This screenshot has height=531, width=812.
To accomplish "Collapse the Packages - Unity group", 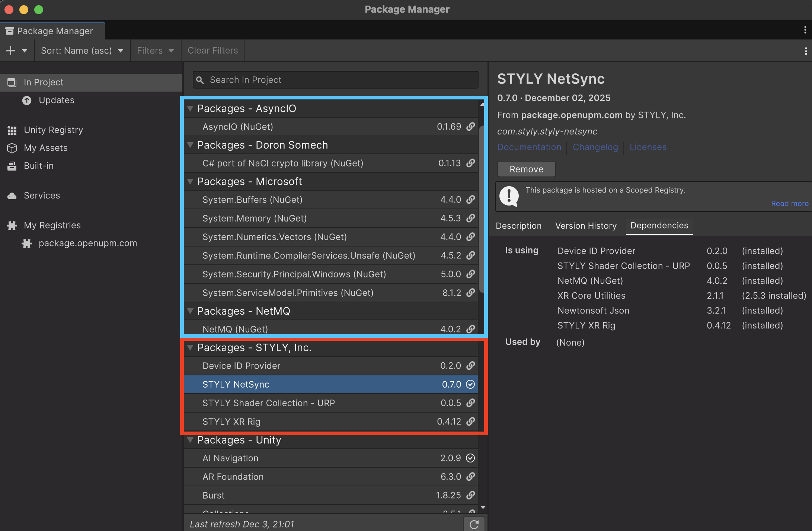I will pos(190,440).
